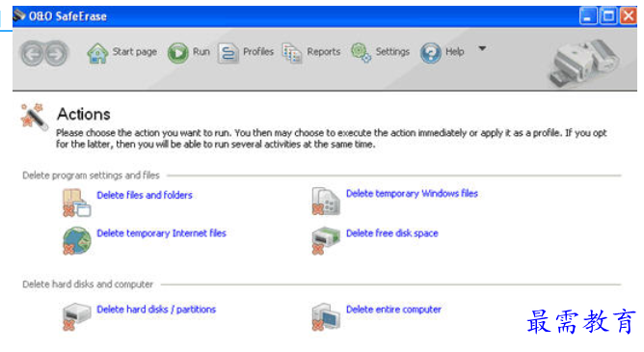
Task: Click the Actions magic wand icon
Action: coord(34,117)
